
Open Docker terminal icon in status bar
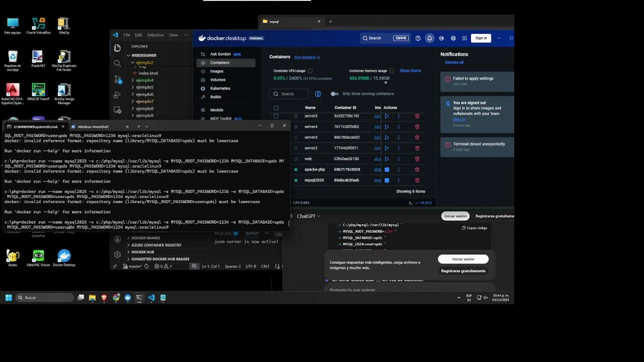tap(411, 203)
